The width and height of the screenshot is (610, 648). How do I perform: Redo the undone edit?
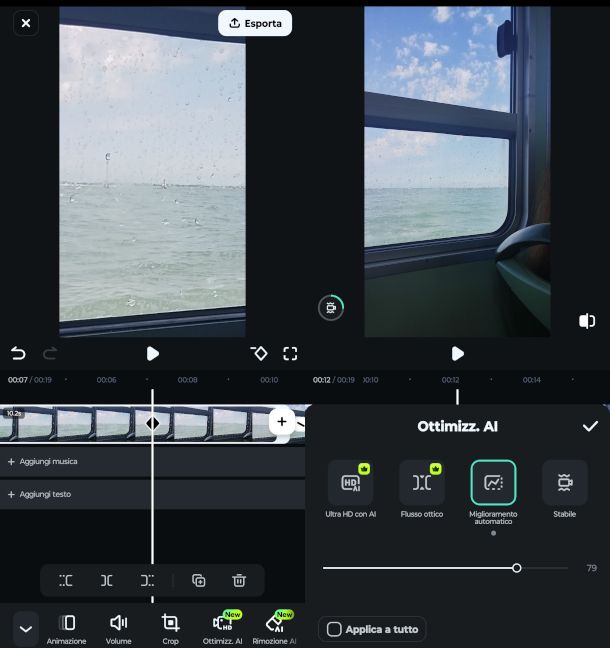pos(50,353)
